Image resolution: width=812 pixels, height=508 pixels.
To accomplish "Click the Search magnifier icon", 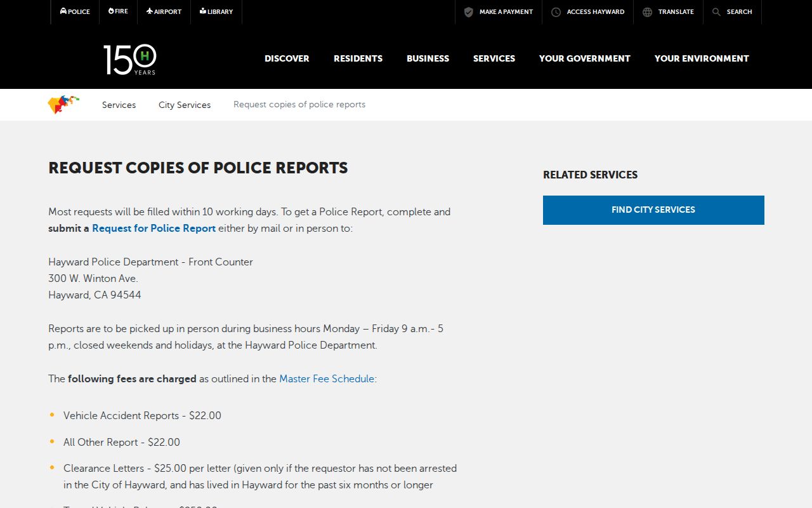I will [x=716, y=12].
